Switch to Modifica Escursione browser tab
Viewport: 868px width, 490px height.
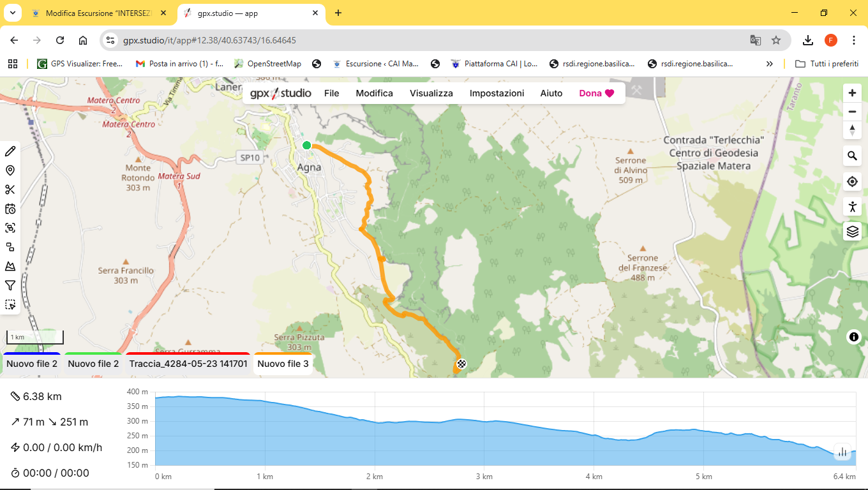(99, 13)
